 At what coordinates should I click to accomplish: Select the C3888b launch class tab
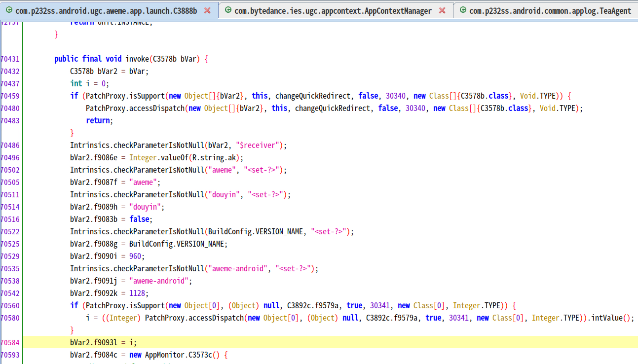(106, 10)
